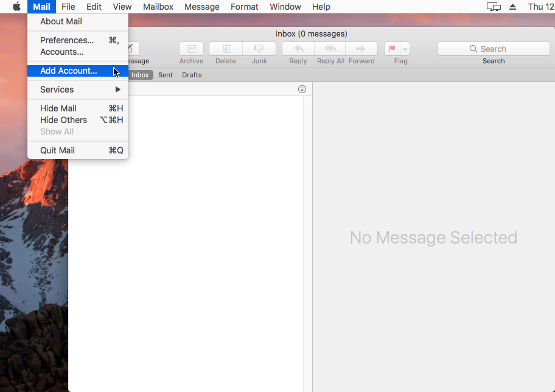Close the Mail menu via its title
The image size is (555, 392).
point(41,7)
